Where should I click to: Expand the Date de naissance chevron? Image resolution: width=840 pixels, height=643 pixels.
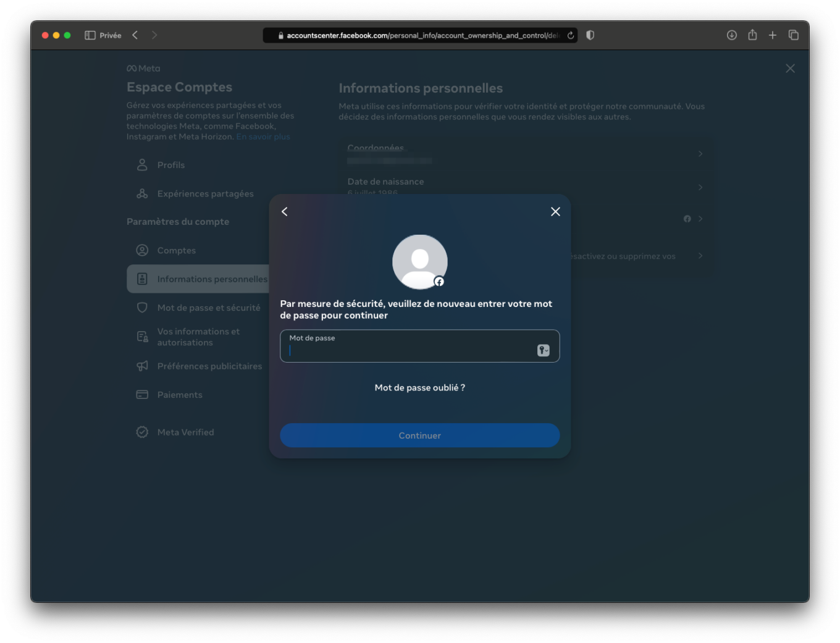[x=700, y=187]
